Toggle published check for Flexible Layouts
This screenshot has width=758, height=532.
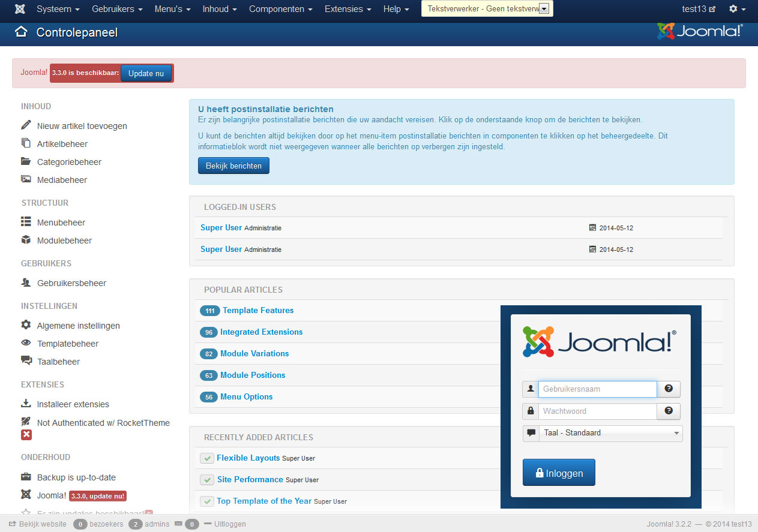click(x=207, y=458)
